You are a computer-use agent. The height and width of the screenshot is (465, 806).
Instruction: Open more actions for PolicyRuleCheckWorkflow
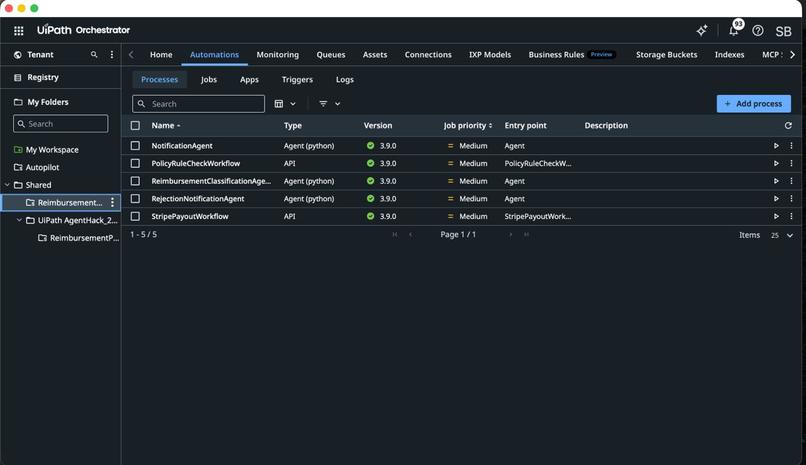tap(791, 163)
